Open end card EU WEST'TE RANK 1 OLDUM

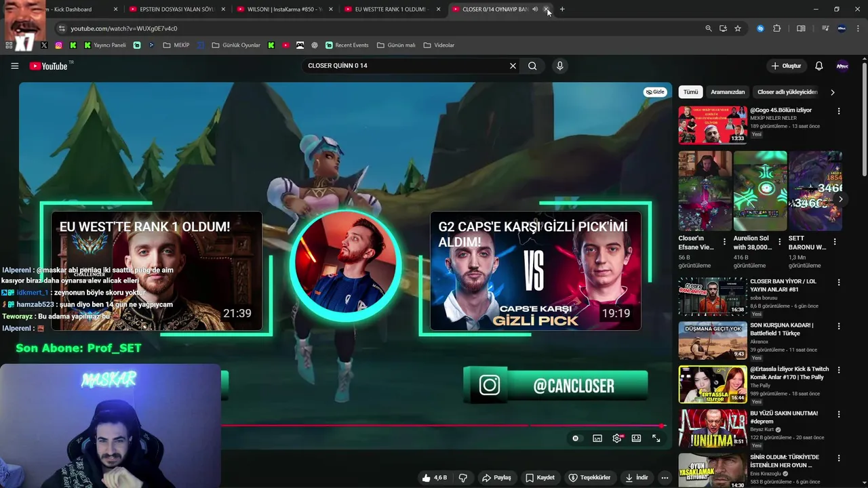157,271
